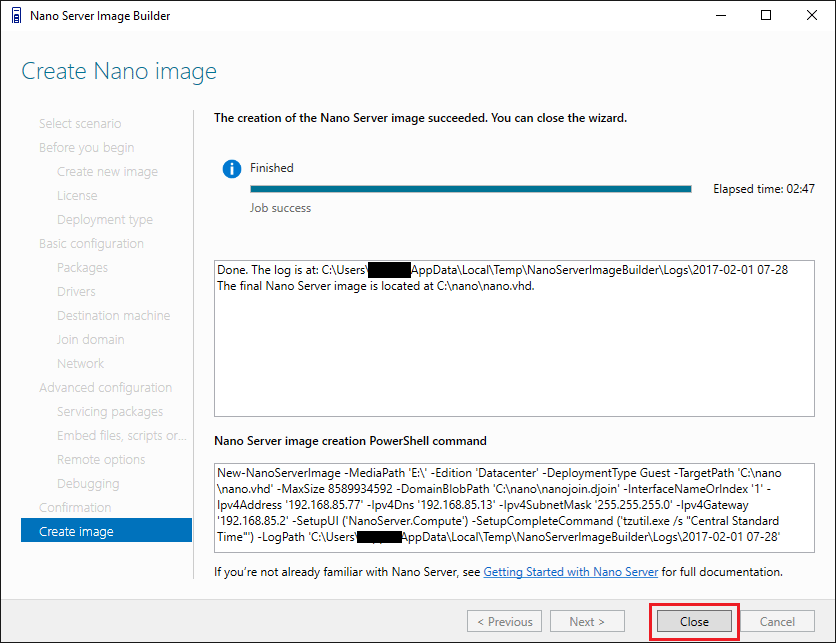Select the Network step
836x643 pixels.
pyautogui.click(x=81, y=363)
